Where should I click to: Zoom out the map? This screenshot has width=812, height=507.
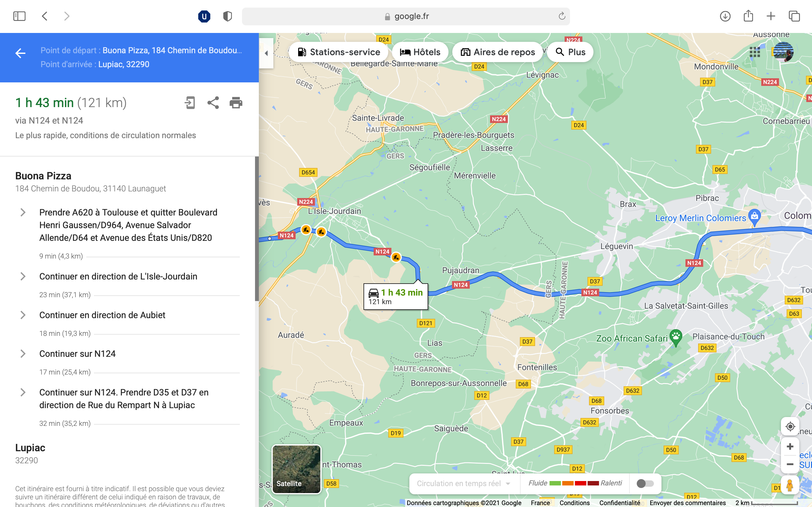tap(790, 465)
